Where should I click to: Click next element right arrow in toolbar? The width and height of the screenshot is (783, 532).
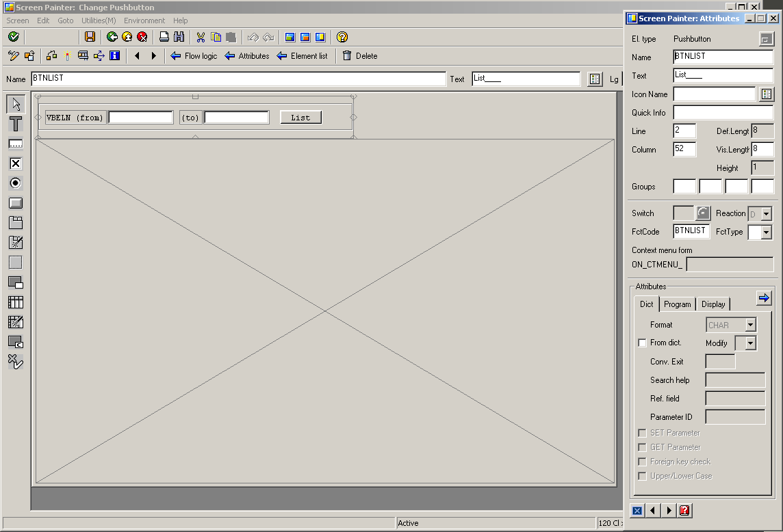[x=153, y=56]
